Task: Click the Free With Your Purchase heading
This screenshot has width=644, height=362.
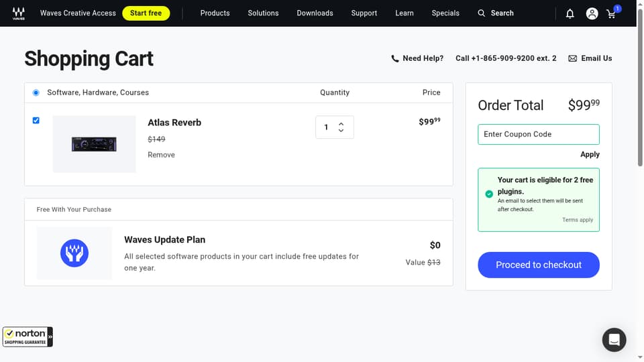Action: coord(74,209)
